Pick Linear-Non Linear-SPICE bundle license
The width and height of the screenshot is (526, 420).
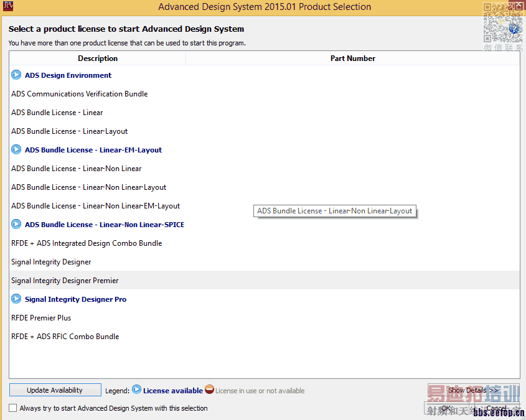click(x=265, y=225)
